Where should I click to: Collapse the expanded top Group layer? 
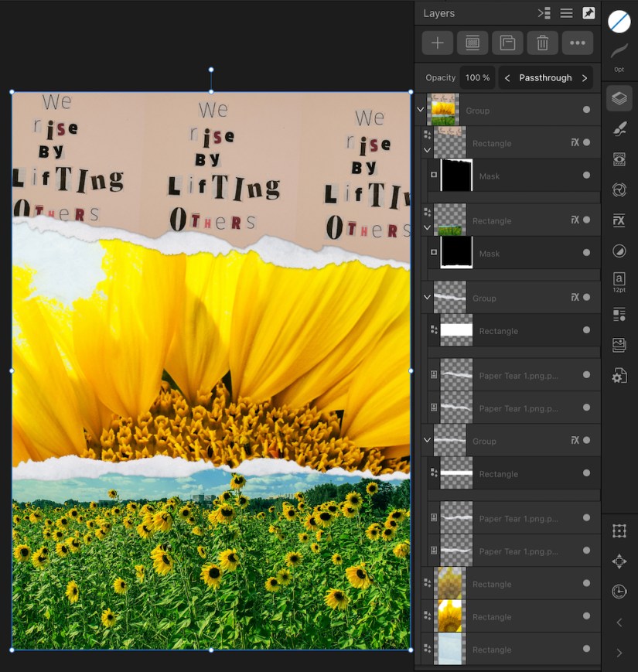point(421,110)
